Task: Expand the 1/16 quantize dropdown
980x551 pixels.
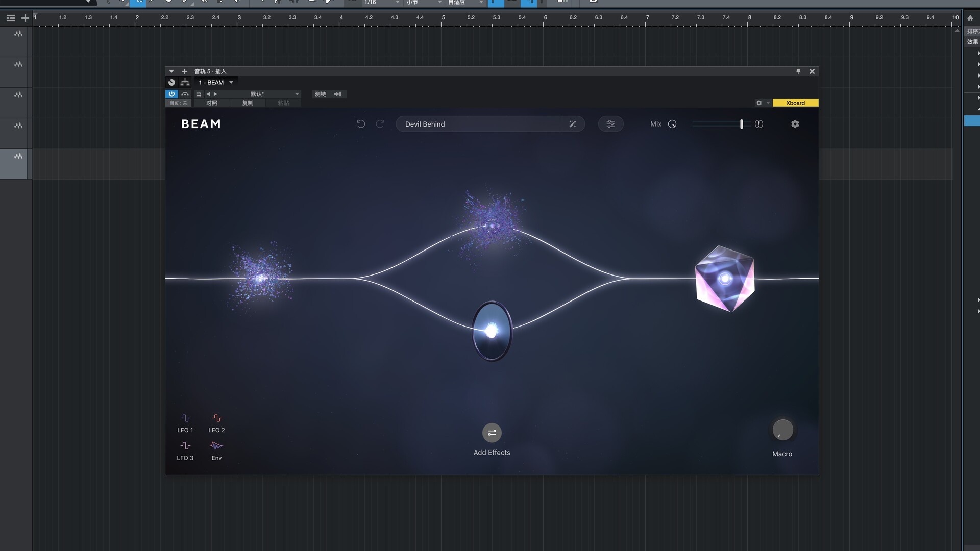Action: click(398, 3)
